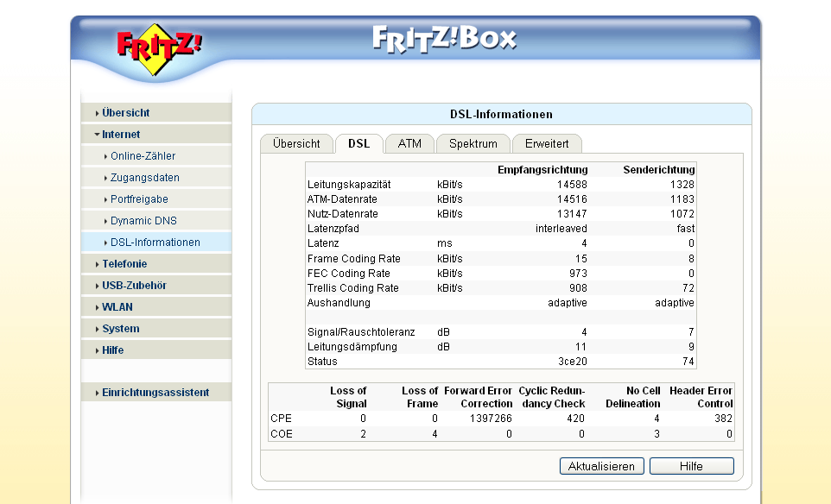Screen dimensions: 831x504
Task: Click the value 1328
Action: coord(682,185)
